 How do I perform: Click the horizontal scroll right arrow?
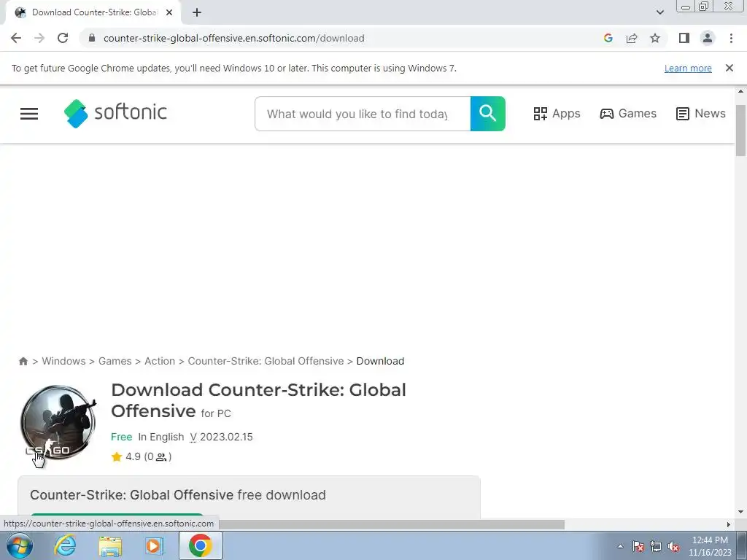point(729,524)
